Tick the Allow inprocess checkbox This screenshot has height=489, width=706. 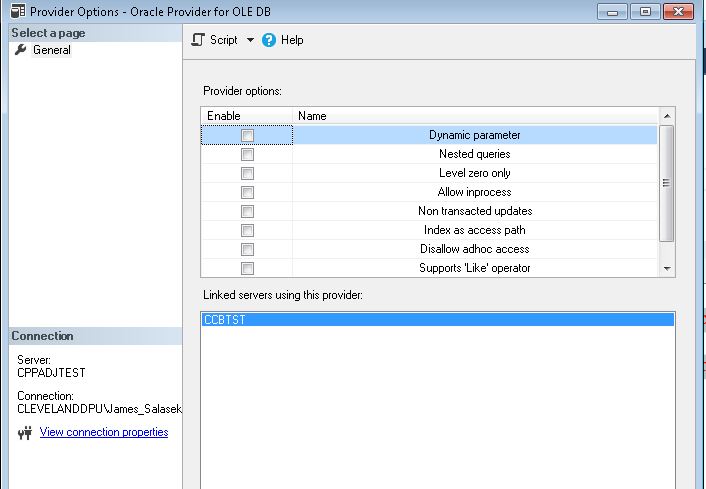tap(247, 192)
